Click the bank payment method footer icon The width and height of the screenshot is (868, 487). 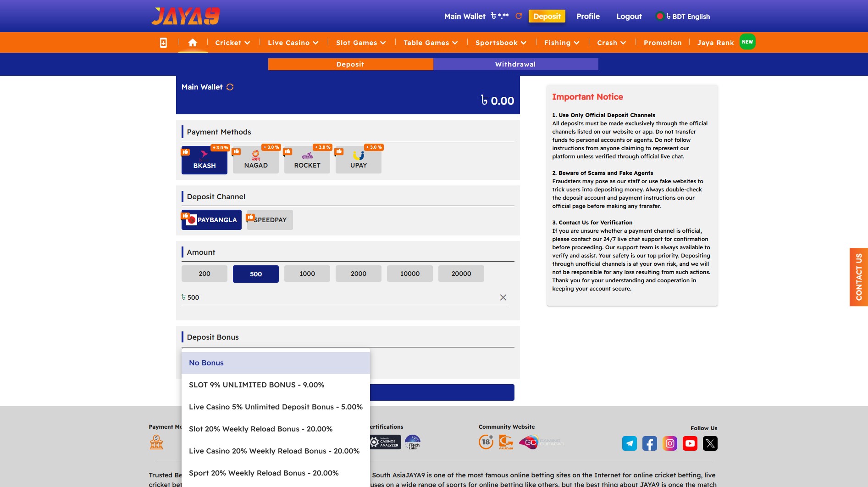[156, 442]
